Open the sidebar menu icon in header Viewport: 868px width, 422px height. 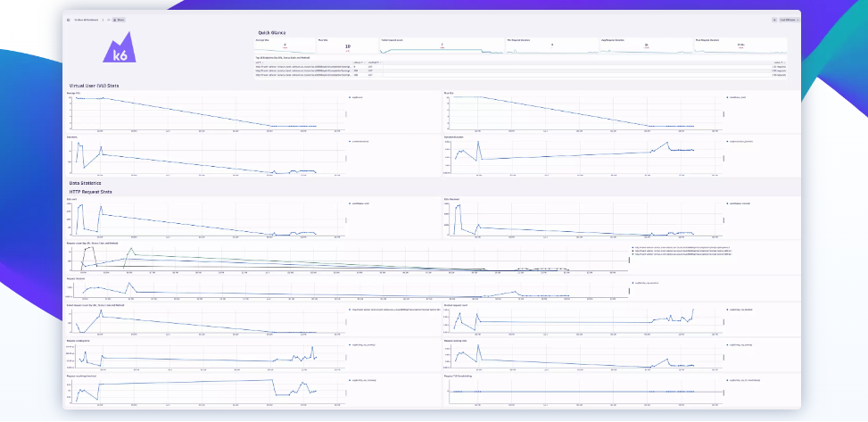click(x=68, y=20)
